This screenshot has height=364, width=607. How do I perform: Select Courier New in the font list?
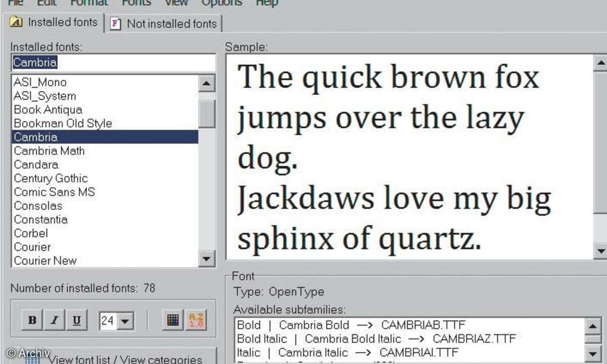[x=105, y=260]
